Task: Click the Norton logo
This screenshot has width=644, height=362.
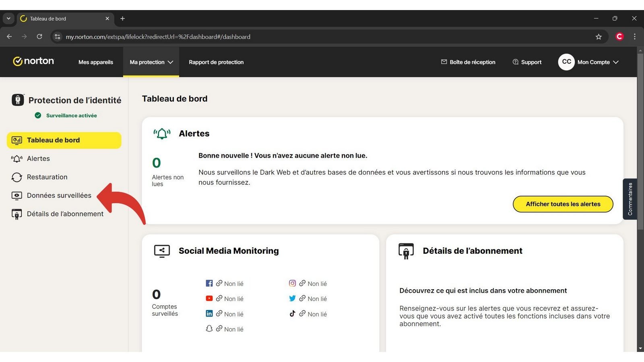Action: [x=33, y=61]
